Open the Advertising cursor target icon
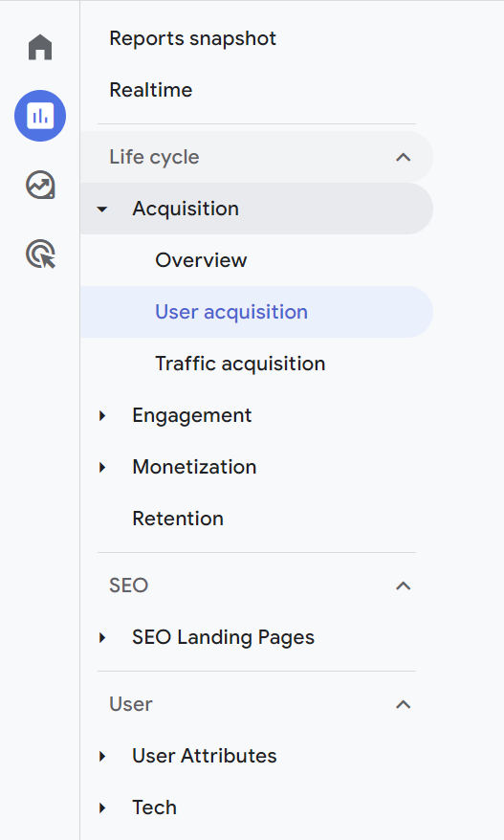504x840 pixels. point(40,254)
